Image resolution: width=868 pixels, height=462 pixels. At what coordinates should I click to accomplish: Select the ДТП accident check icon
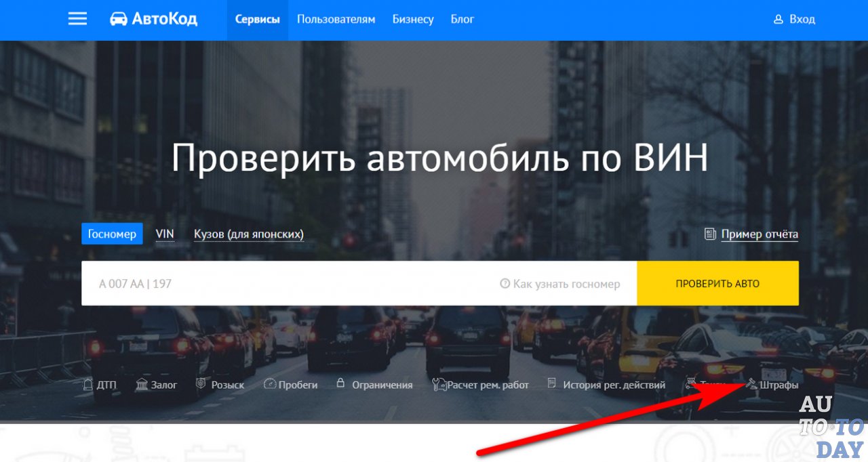click(x=87, y=383)
